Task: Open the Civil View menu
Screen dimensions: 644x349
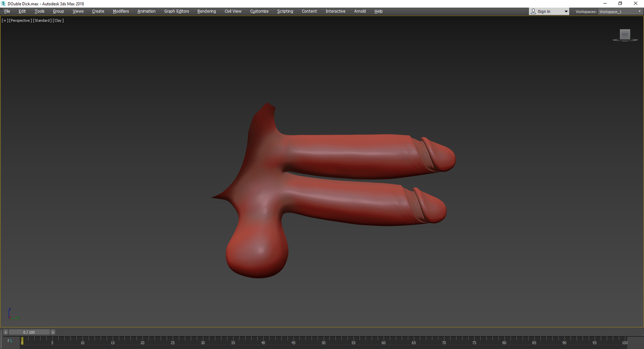Action: (233, 11)
